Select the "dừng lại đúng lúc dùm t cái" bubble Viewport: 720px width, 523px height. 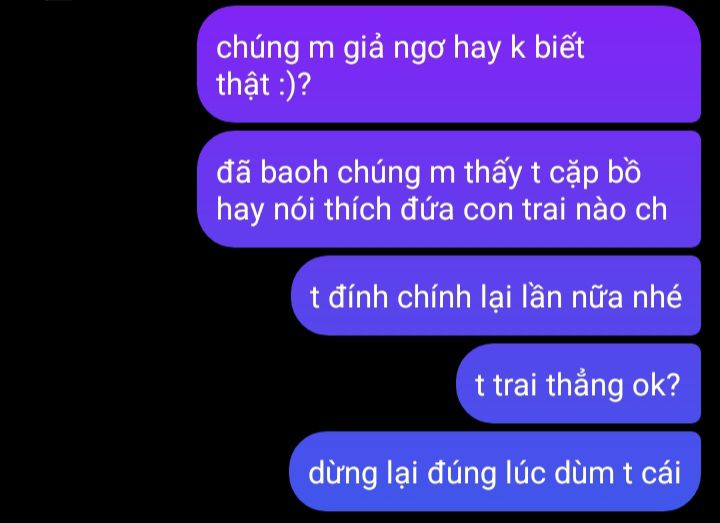[495, 472]
